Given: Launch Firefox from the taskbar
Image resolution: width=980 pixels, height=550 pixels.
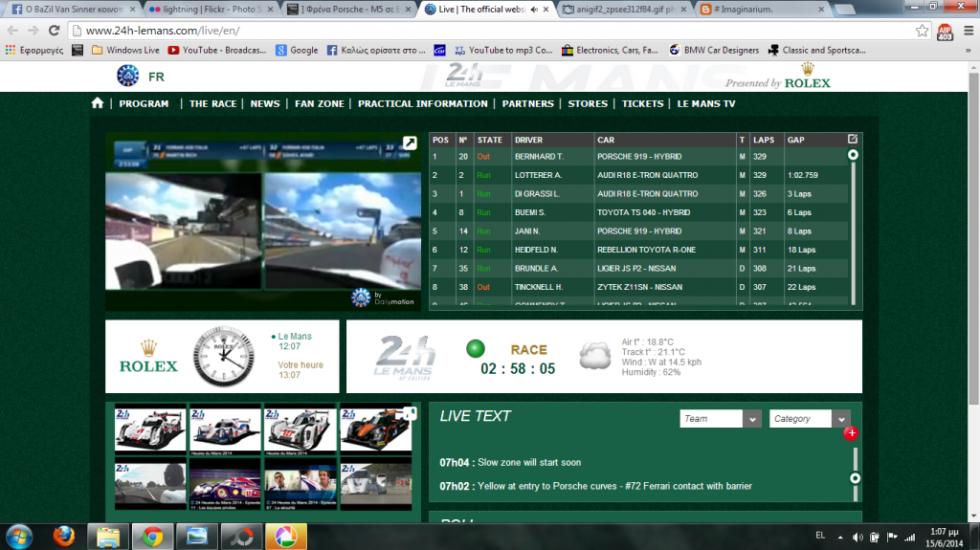Looking at the screenshot, I should point(64,537).
